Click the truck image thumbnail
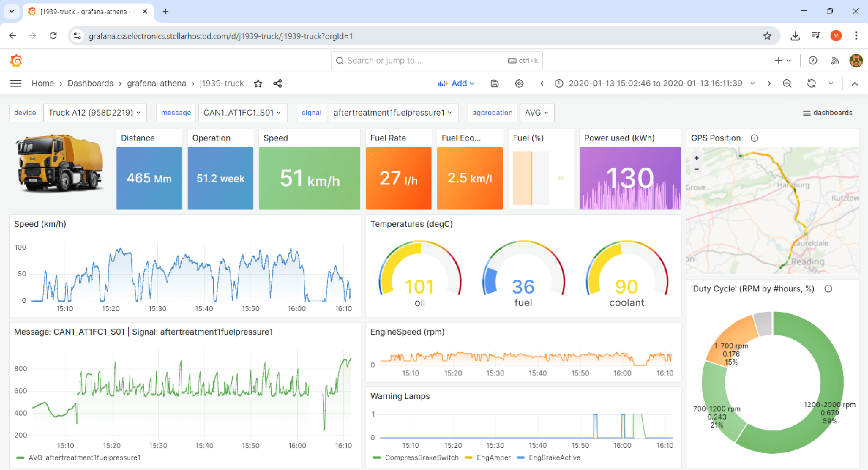 60,163
